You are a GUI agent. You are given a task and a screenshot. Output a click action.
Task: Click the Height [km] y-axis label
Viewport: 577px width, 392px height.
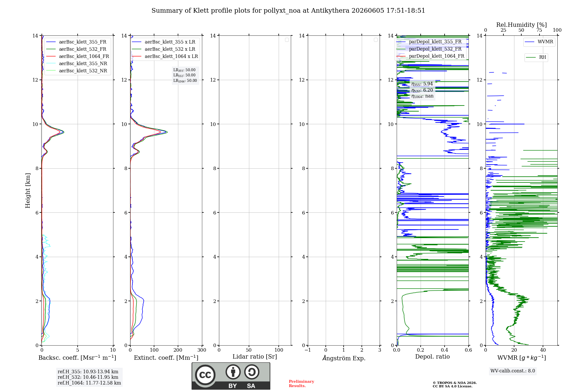(28, 191)
